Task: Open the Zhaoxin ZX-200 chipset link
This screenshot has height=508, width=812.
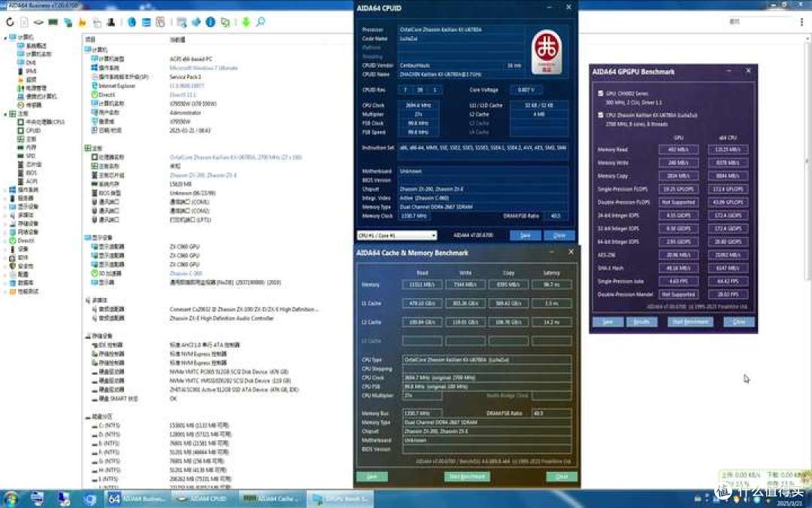Action: tap(203, 175)
